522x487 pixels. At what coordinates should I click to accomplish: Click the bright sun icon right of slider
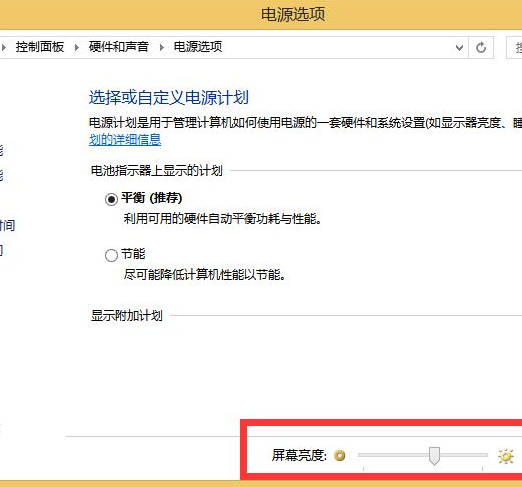pos(506,456)
